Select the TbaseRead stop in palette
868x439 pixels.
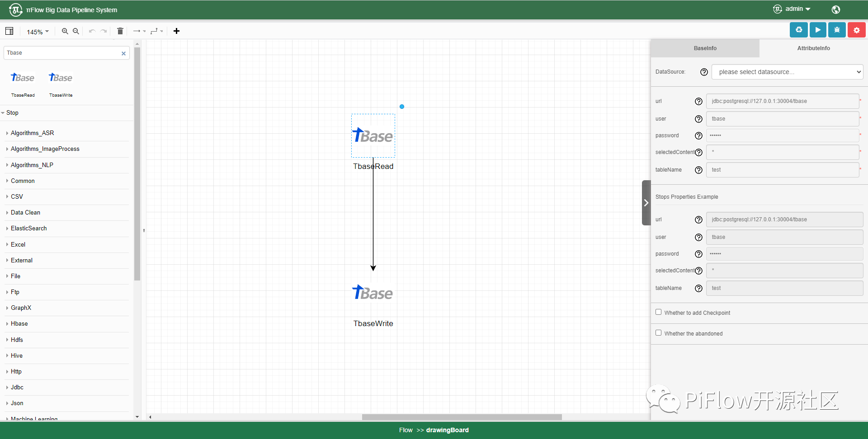(23, 84)
